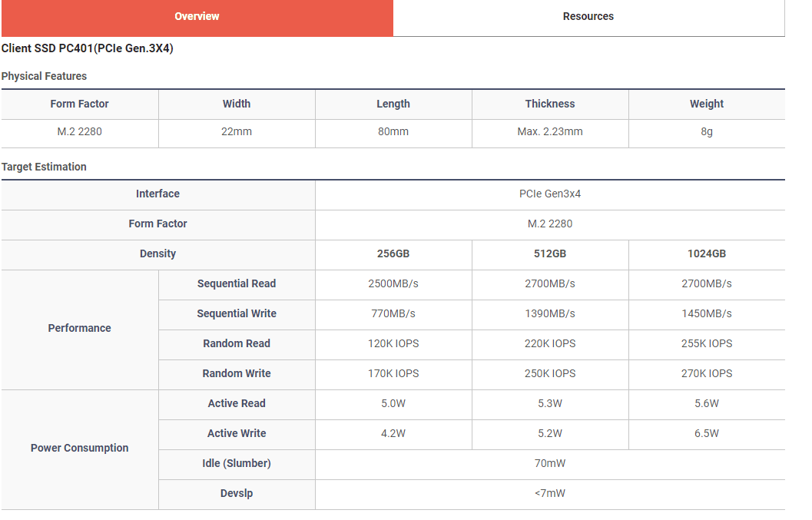Click the Devslp row label
Viewport: 812px width, 520px height.
[237, 494]
